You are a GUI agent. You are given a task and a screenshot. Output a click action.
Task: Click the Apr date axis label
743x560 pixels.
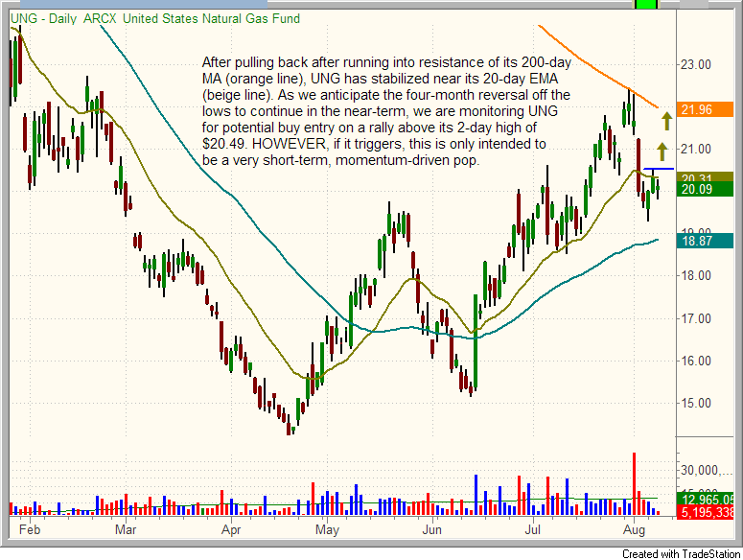tap(231, 529)
